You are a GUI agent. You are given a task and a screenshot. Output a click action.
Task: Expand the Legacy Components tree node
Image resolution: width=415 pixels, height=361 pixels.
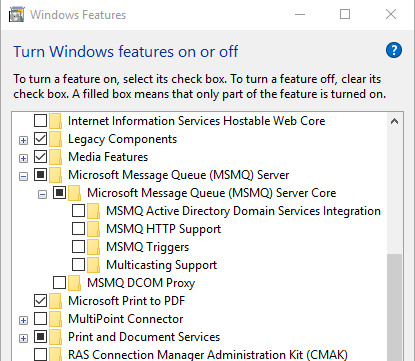pyautogui.click(x=23, y=140)
